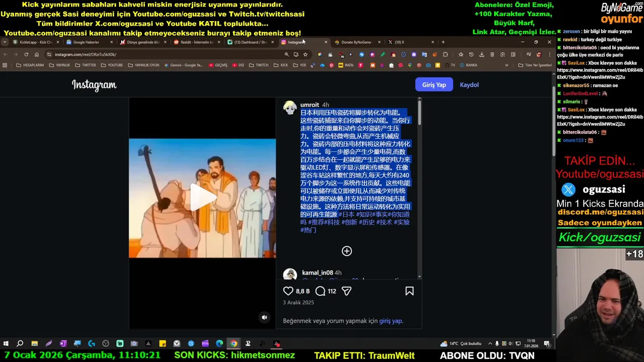The width and height of the screenshot is (644, 362).
Task: Open the Tüm Yer İşaretleri folder
Action: (535, 65)
